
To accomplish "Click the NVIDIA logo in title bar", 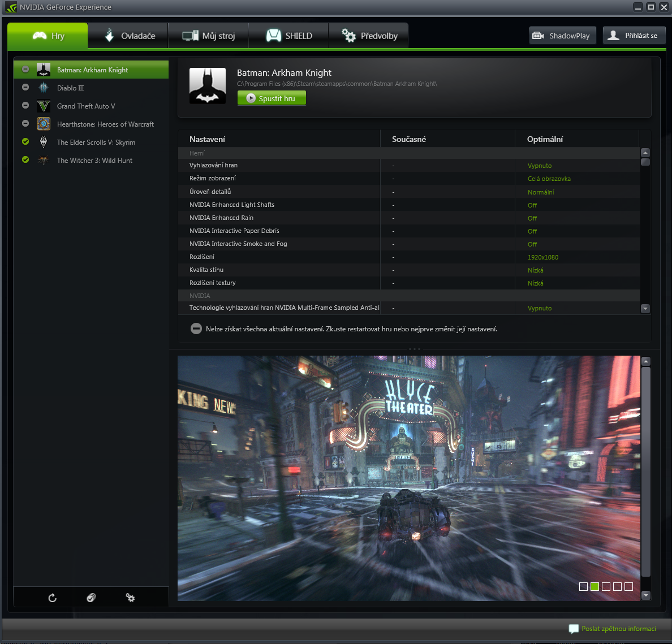I will (11, 7).
